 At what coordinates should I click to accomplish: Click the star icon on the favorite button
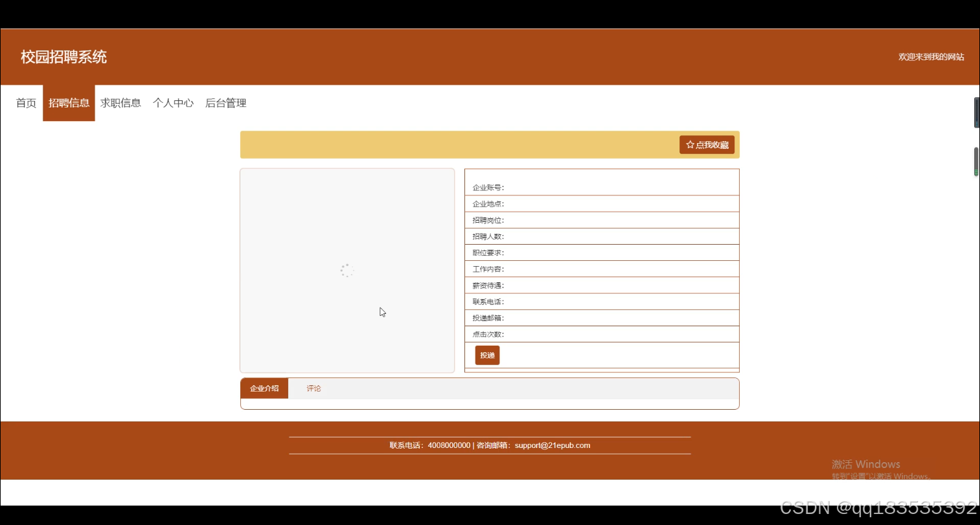[689, 144]
